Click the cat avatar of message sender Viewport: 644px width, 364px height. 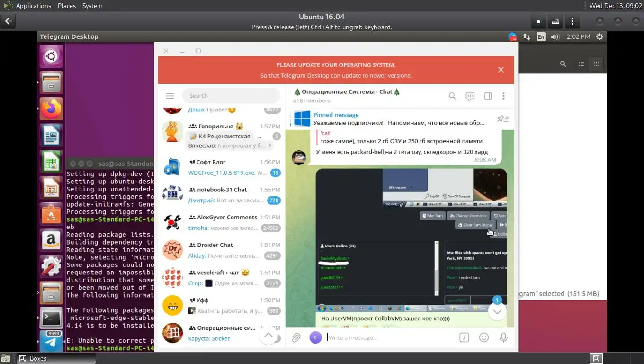(299, 157)
